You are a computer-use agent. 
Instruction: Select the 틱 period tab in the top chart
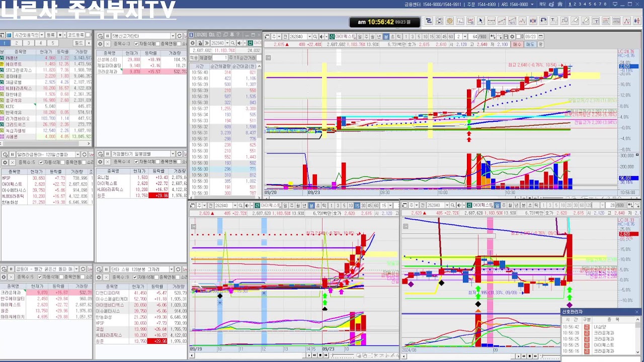tap(399, 37)
